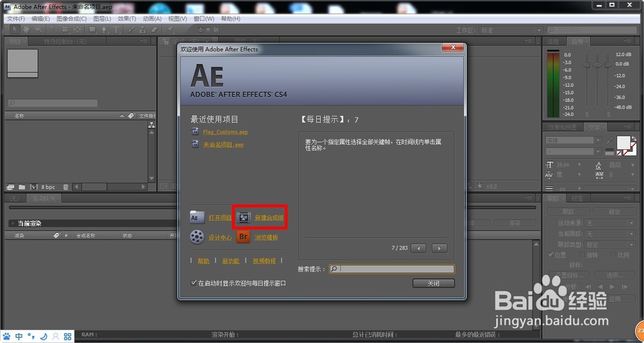Click the label tag icon in Project panel header
The width and height of the screenshot is (644, 343).
(x=131, y=116)
